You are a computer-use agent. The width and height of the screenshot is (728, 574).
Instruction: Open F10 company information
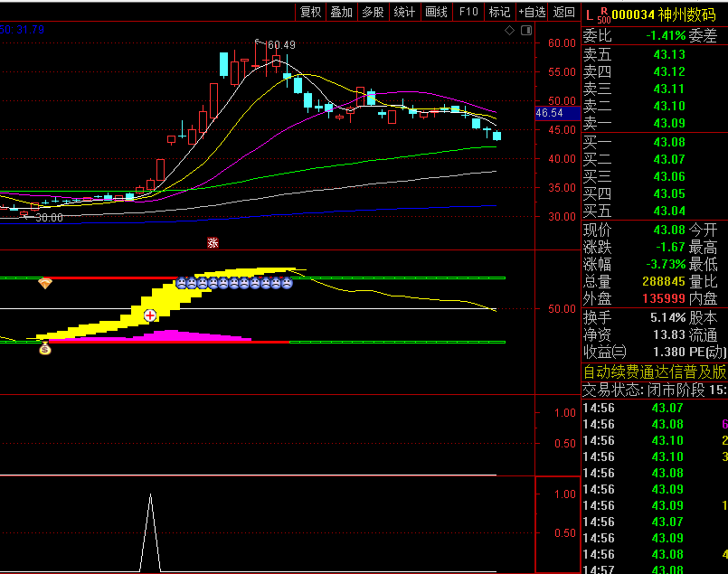468,12
